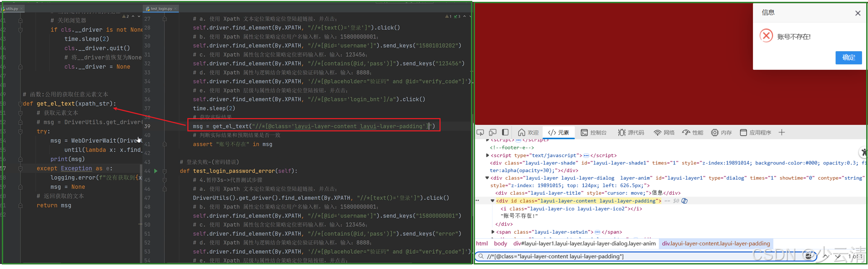Click the div#layui-layer1 breadcrumb
This screenshot has height=269, width=868.
click(x=584, y=243)
